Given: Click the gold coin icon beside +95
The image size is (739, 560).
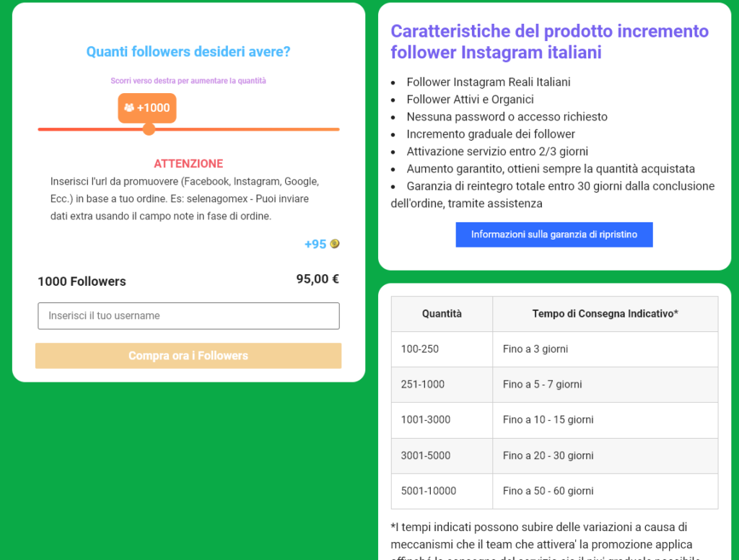Looking at the screenshot, I should (335, 244).
